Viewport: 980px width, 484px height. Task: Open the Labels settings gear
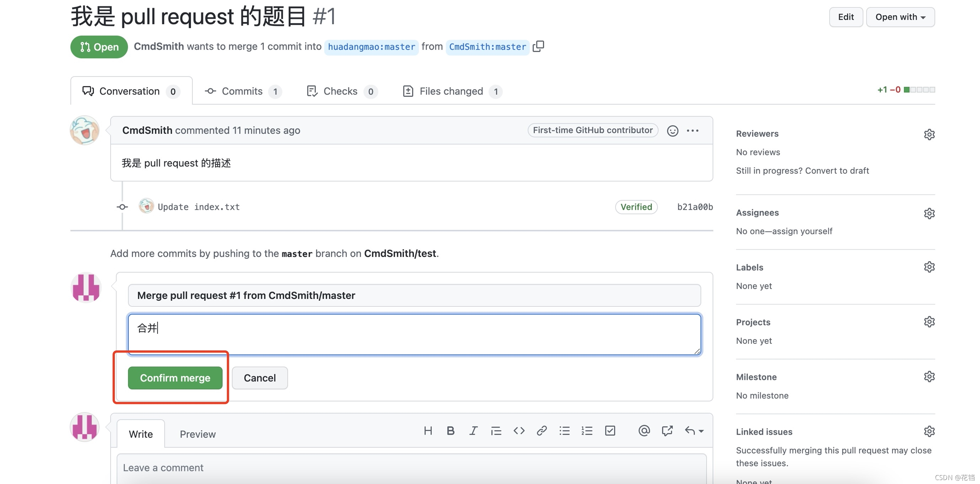[930, 267]
